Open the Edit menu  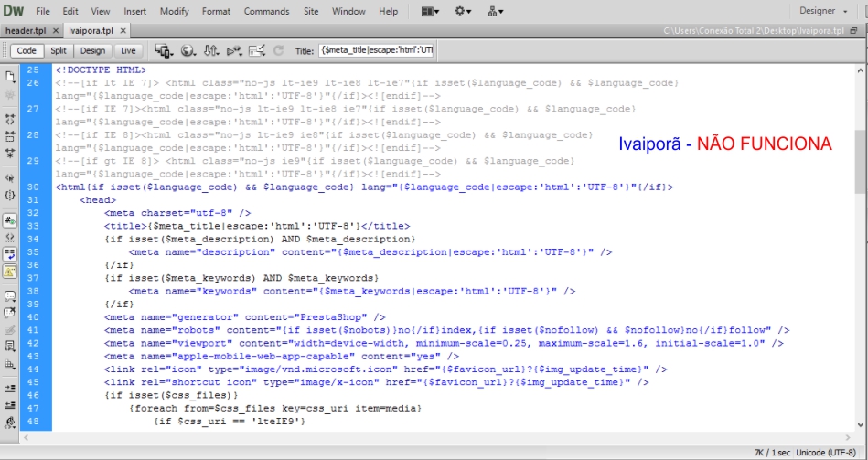point(70,11)
